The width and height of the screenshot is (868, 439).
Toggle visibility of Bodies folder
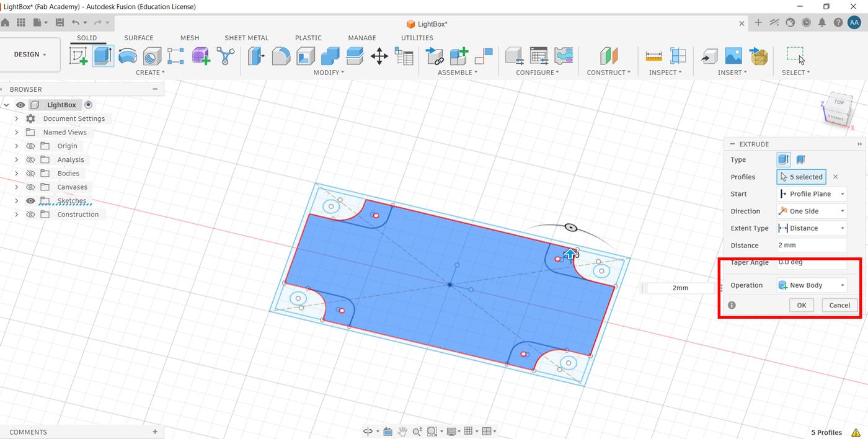(30, 174)
